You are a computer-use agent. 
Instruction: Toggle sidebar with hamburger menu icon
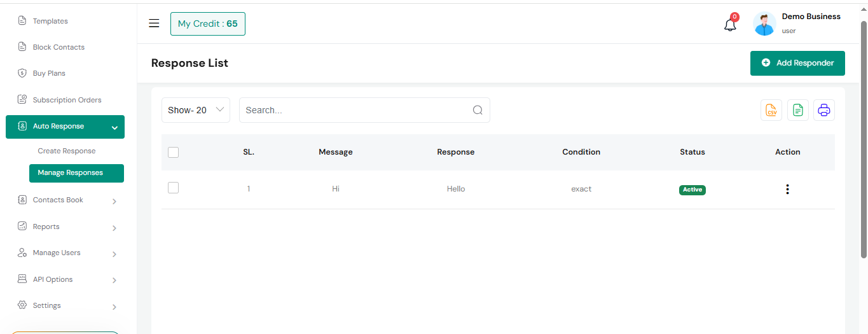point(154,24)
